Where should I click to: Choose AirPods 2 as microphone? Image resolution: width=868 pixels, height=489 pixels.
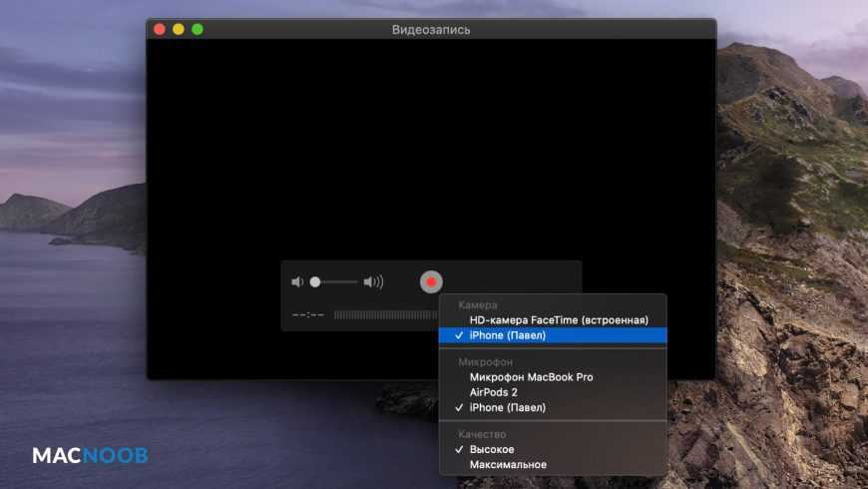[x=494, y=392]
